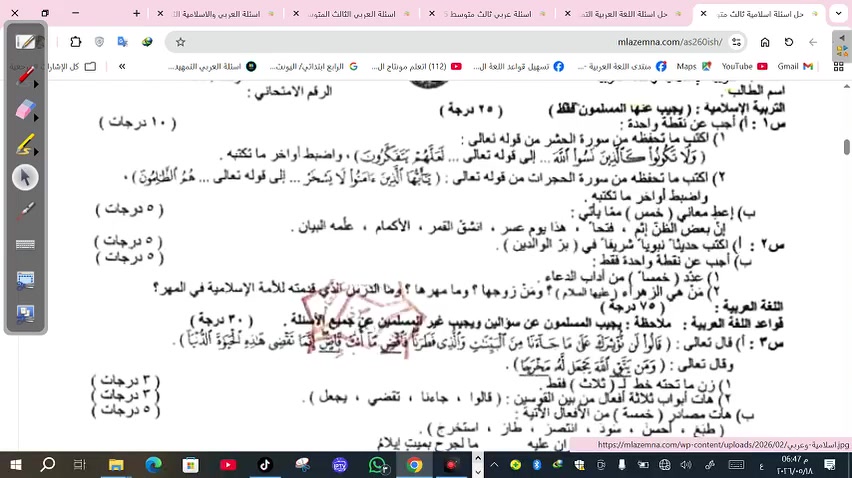Screen dimensions: 852x478
Task: Select the yellow highlighter tool
Action: pyautogui.click(x=24, y=144)
